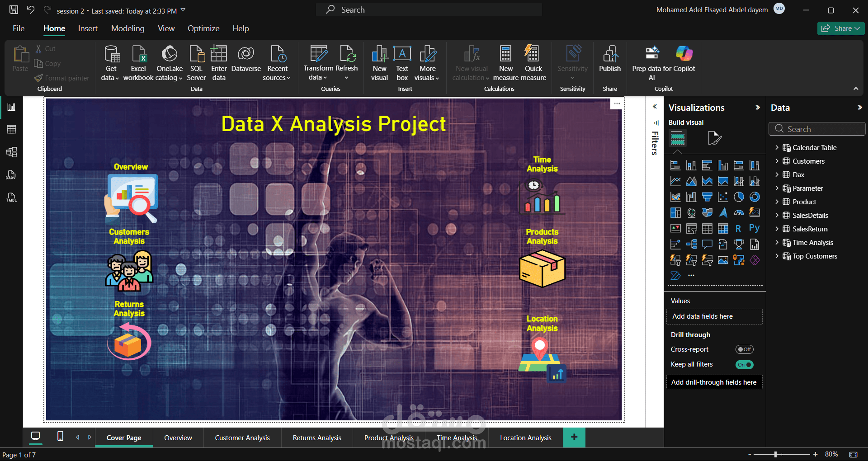
Task: Turn off the Keep all filters toggle
Action: pos(744,365)
